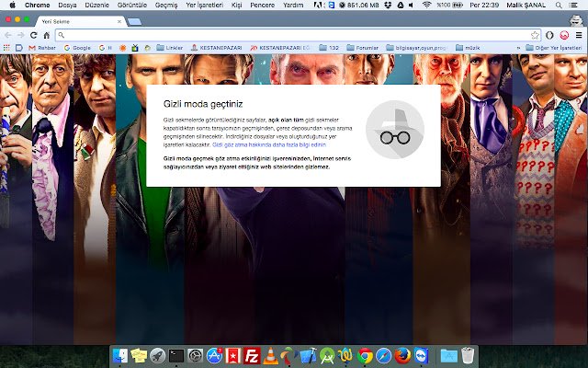The width and height of the screenshot is (588, 368).
Task: Click the forward navigation arrow
Action: point(20,35)
